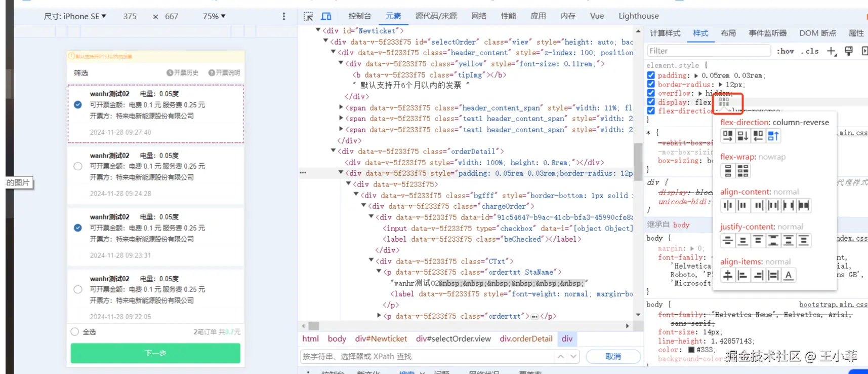The width and height of the screenshot is (868, 374).
Task: Click the styles Filter input field
Action: pyautogui.click(x=708, y=51)
